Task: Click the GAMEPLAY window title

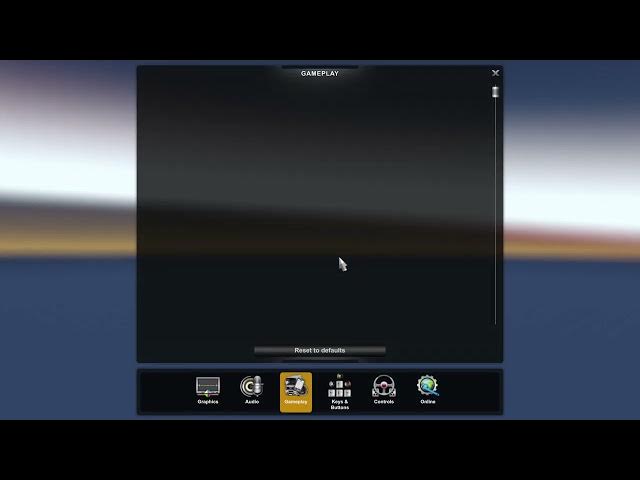Action: pyautogui.click(x=320, y=73)
